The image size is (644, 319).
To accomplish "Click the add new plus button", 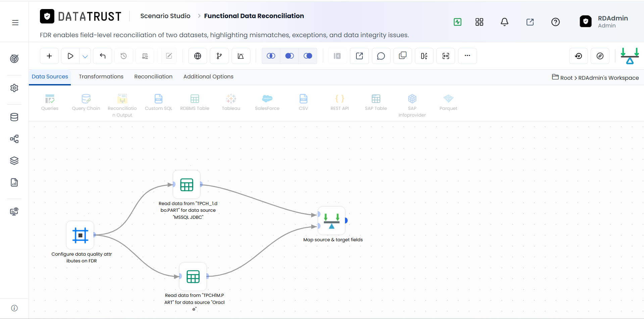I will (x=49, y=56).
